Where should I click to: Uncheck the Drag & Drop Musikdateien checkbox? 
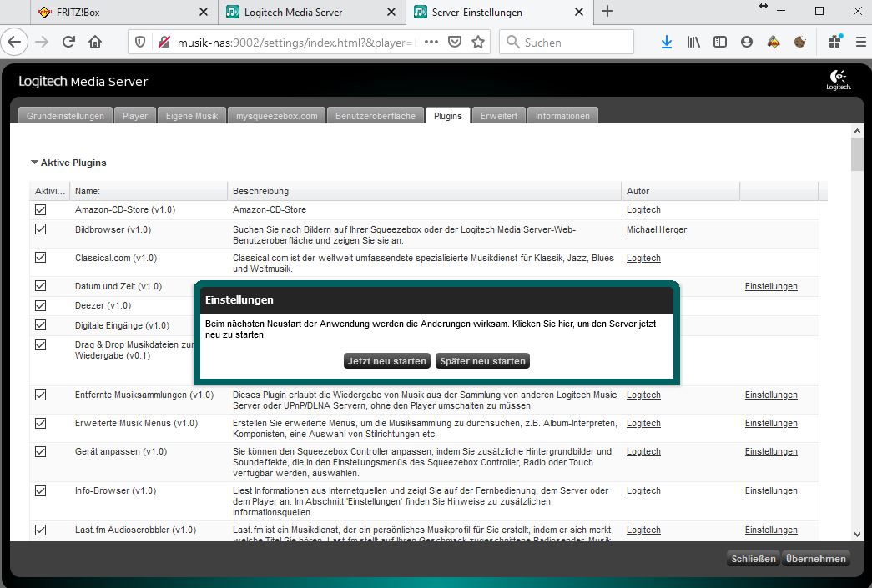click(41, 344)
